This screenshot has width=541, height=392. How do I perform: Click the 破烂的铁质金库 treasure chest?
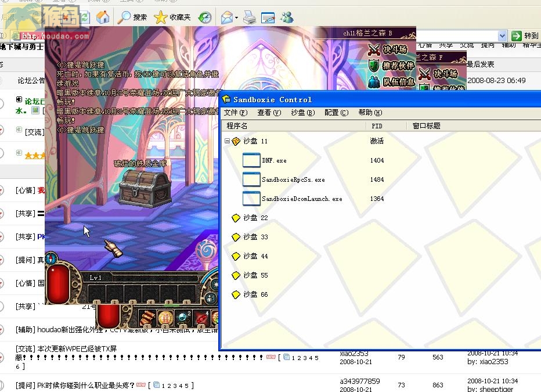pos(145,189)
